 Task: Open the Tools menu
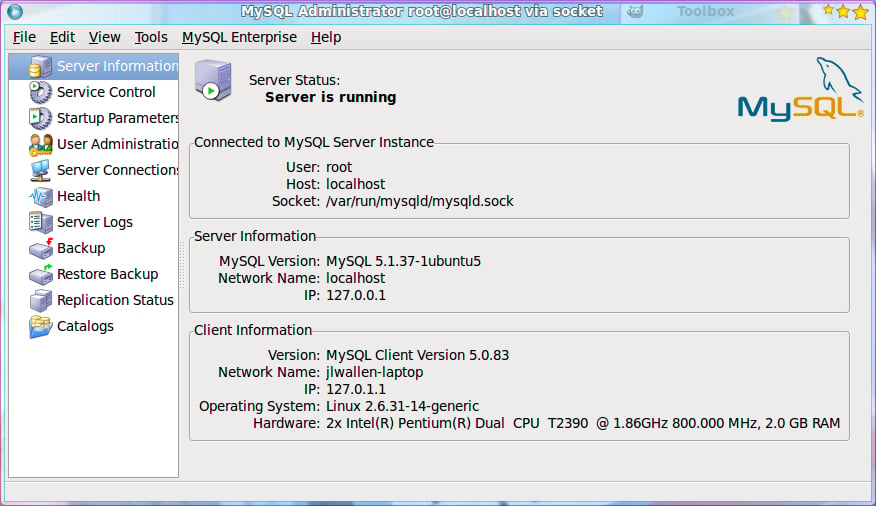[x=151, y=37]
